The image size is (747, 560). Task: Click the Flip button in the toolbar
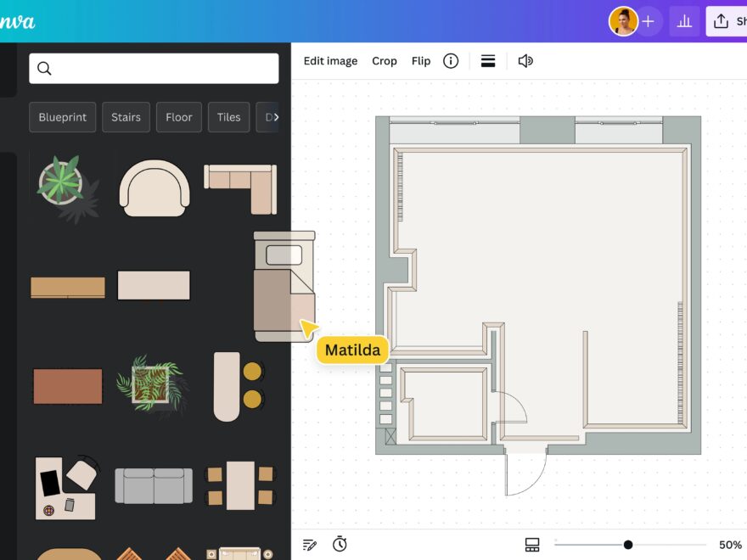pyautogui.click(x=420, y=60)
